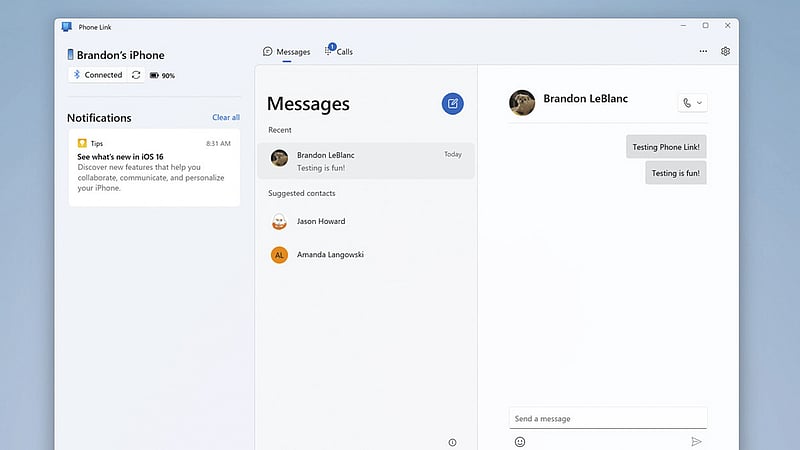Click the Tips notification icon

(82, 143)
